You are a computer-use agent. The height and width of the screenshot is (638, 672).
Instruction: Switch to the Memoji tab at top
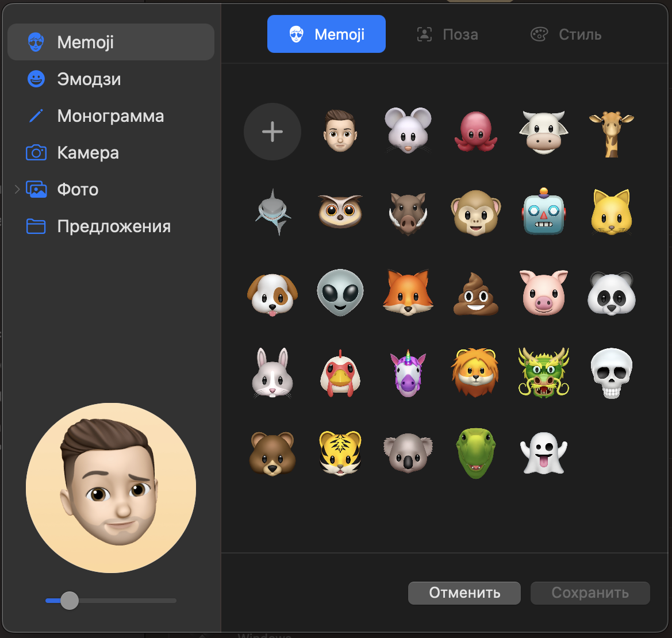pyautogui.click(x=326, y=34)
